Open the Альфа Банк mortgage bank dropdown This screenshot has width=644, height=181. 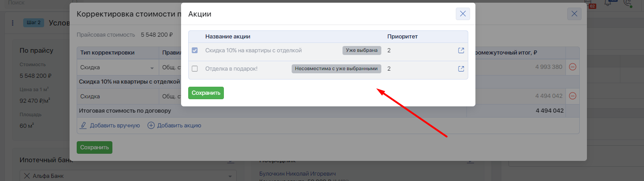coord(230,176)
